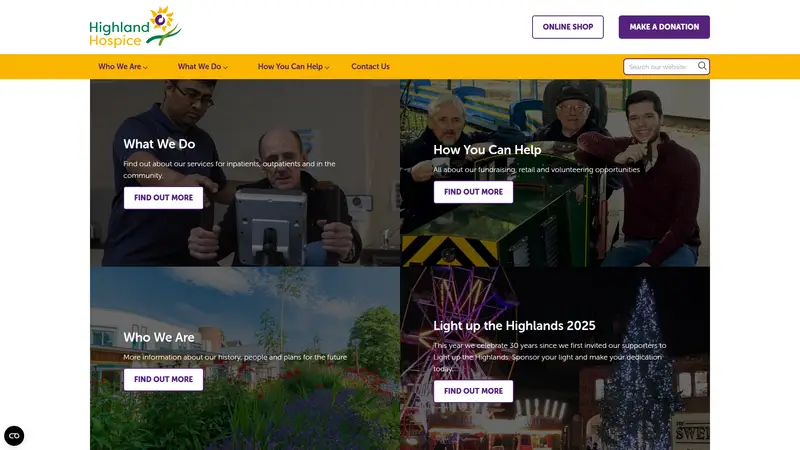800x450 pixels.
Task: Click text about history, people and plans
Action: [235, 357]
